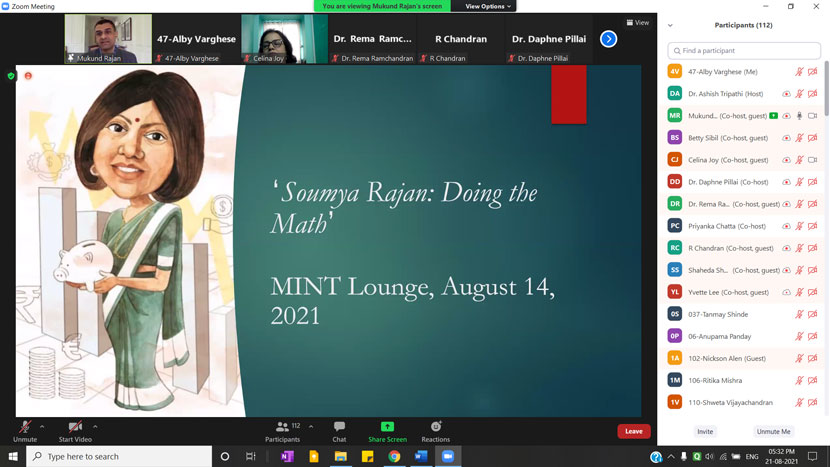This screenshot has width=830, height=467.
Task: Click the red recording indicator icon
Action: click(x=28, y=76)
